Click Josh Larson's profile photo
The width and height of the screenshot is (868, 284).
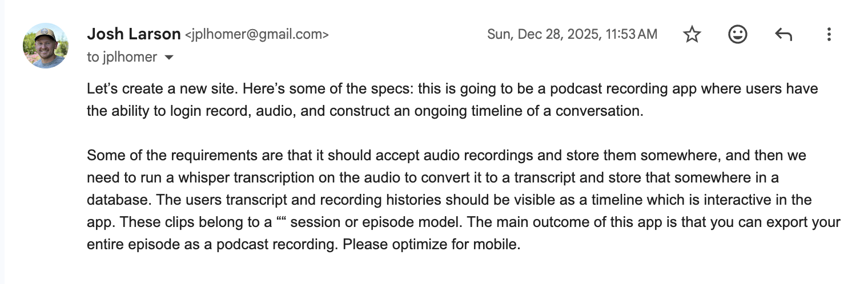tap(46, 46)
